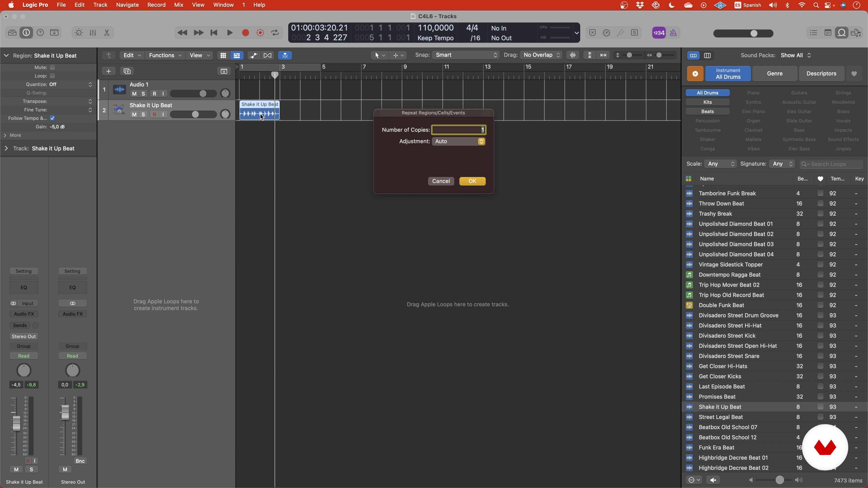The image size is (868, 488).
Task: Click the Bnc button on Stereo Out
Action: pos(80,461)
